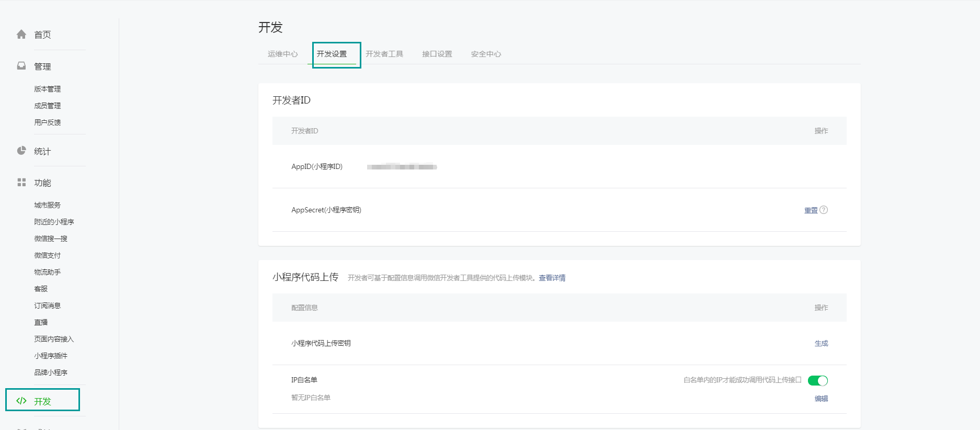Click the home icon beside 首页
Viewport: 980px width, 430px height.
pyautogui.click(x=21, y=35)
